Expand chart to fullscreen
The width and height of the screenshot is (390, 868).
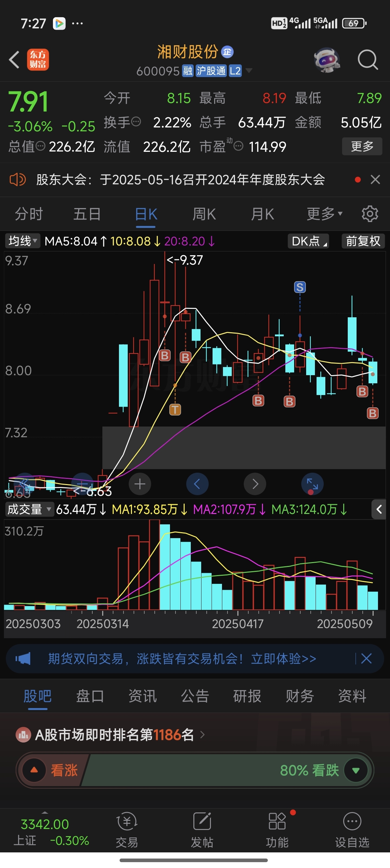click(x=313, y=484)
